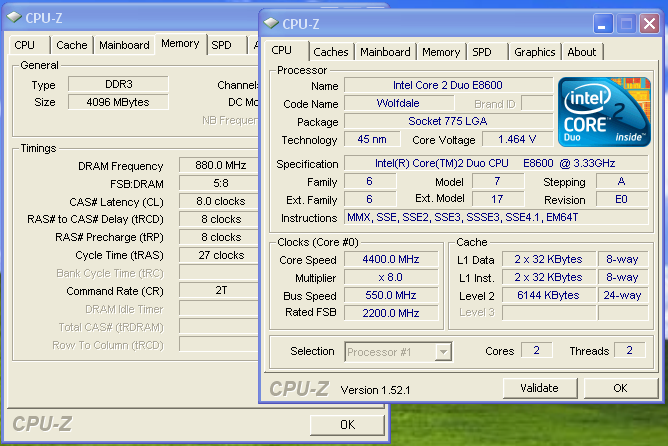668x446 pixels.
Task: Click the Rated FSB value 2200.0 MHz
Action: coord(391,313)
